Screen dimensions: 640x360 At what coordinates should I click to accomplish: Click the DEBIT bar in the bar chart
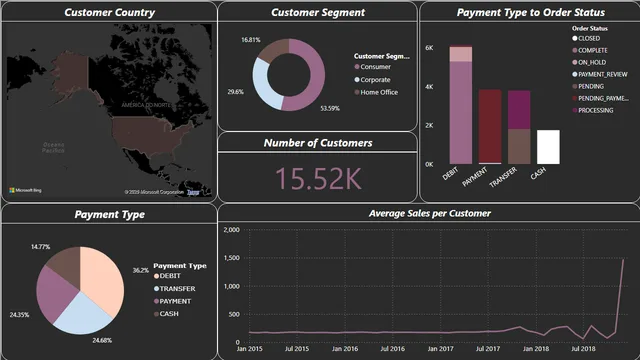click(x=461, y=113)
